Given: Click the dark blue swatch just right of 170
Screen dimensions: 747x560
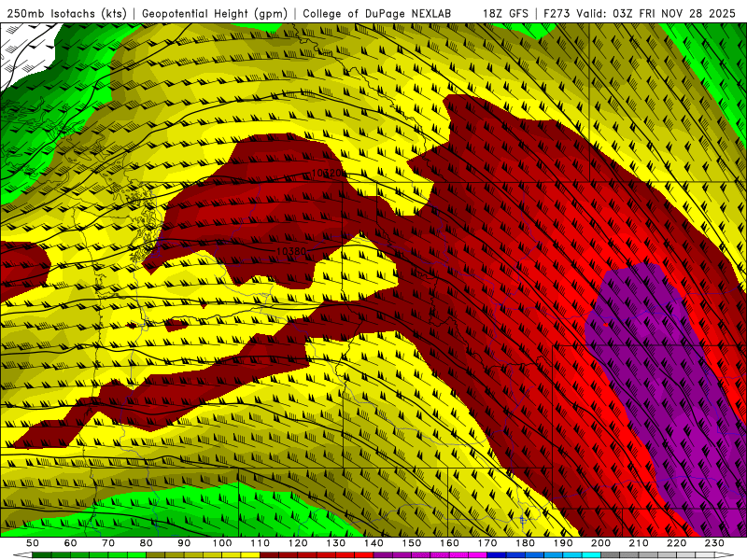Looking at the screenshot, I should pos(497,555).
